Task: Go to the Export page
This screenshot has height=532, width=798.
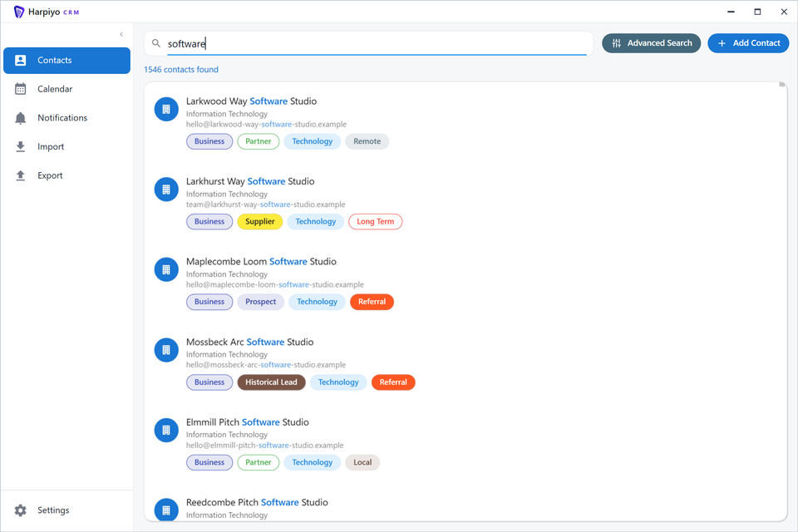Action: (x=66, y=175)
